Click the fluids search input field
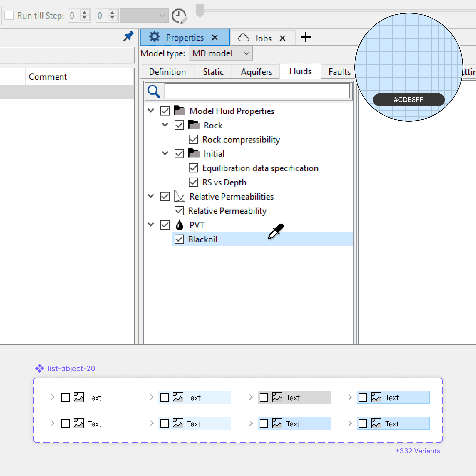The height and width of the screenshot is (476, 476). pyautogui.click(x=257, y=91)
